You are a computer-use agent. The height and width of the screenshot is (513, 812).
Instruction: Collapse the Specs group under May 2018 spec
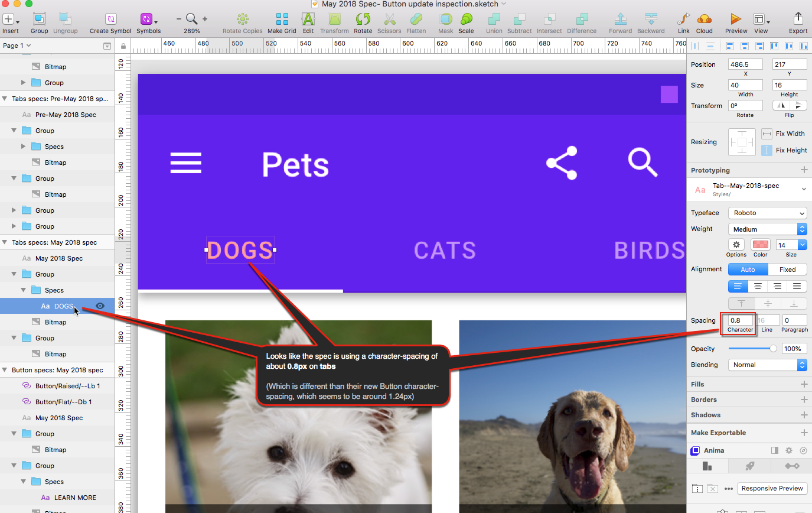tap(22, 290)
